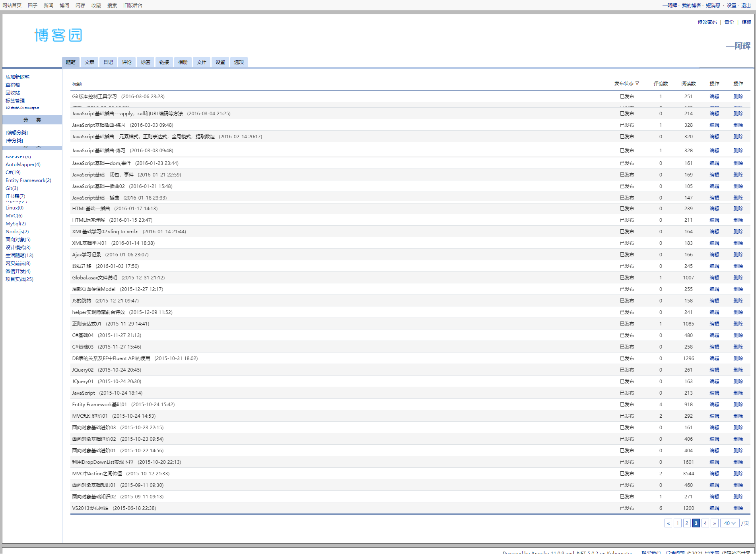Sort by 发布状态 filter arrow
756x554 pixels.
(637, 83)
